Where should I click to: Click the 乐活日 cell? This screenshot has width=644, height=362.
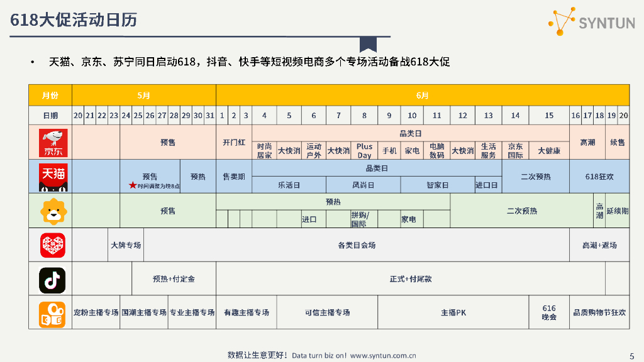pyautogui.click(x=289, y=185)
